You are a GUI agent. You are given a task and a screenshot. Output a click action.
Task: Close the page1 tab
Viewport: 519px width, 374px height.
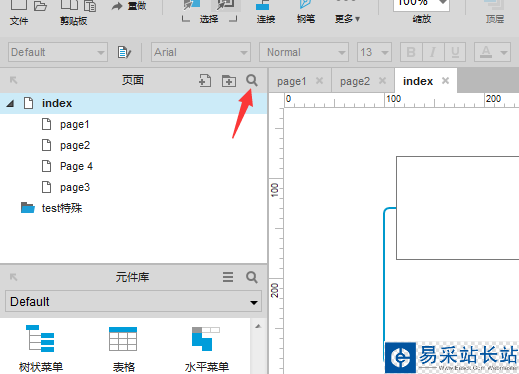pyautogui.click(x=319, y=80)
